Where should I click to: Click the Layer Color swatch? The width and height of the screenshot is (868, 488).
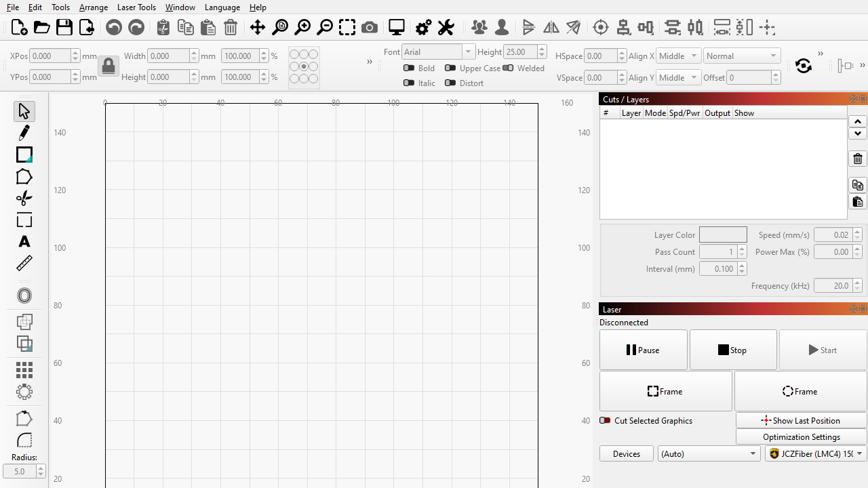pyautogui.click(x=723, y=235)
